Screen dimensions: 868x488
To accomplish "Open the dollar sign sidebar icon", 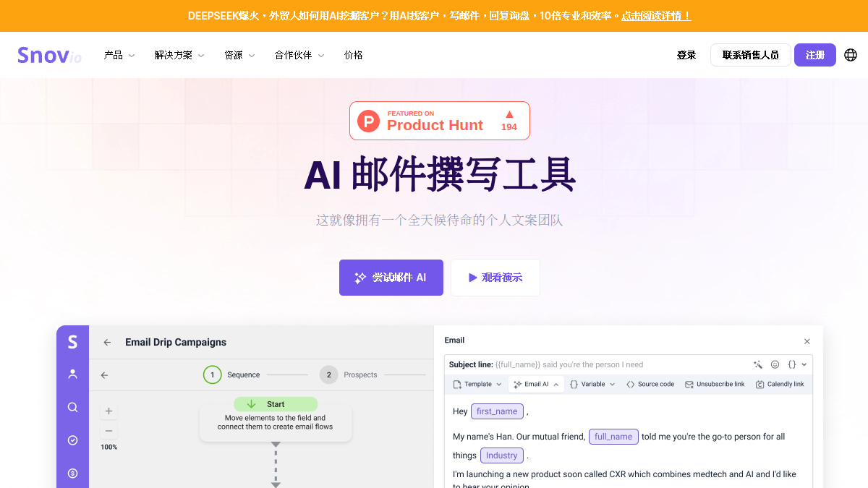I will 72,474.
